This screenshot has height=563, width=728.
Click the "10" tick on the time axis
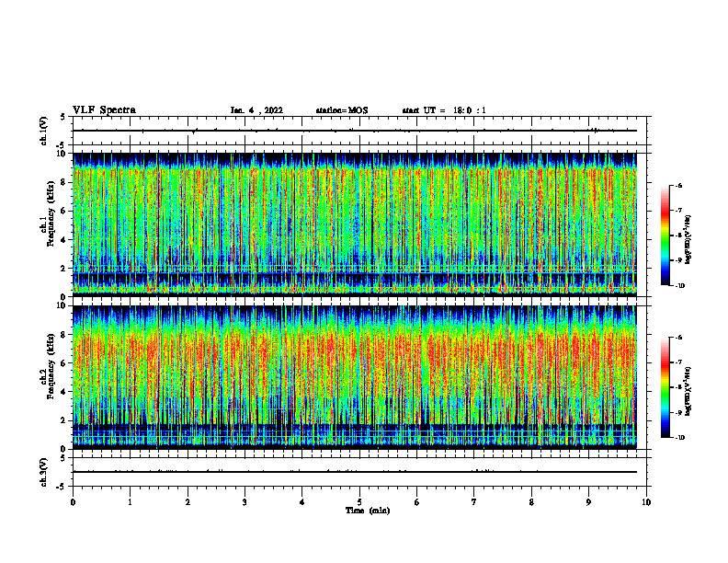point(646,502)
